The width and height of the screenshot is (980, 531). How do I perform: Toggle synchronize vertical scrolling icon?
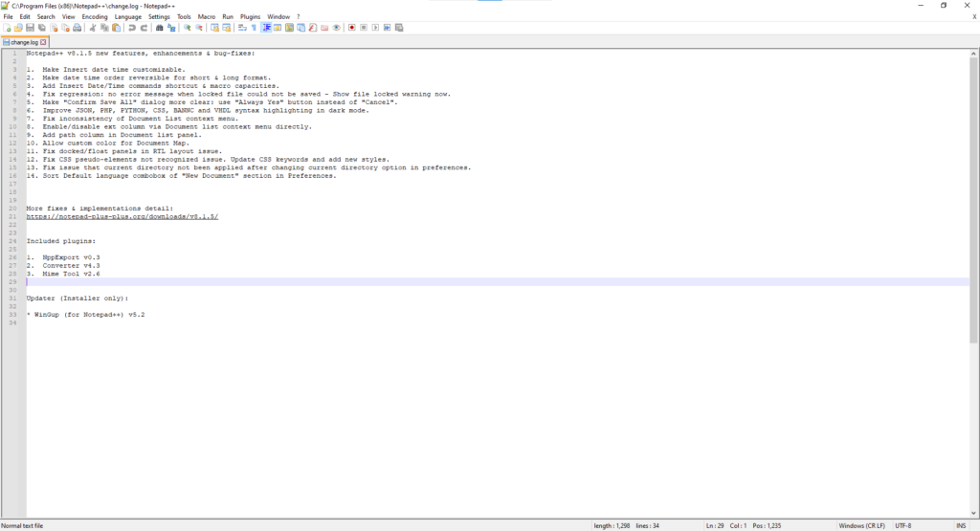[214, 28]
